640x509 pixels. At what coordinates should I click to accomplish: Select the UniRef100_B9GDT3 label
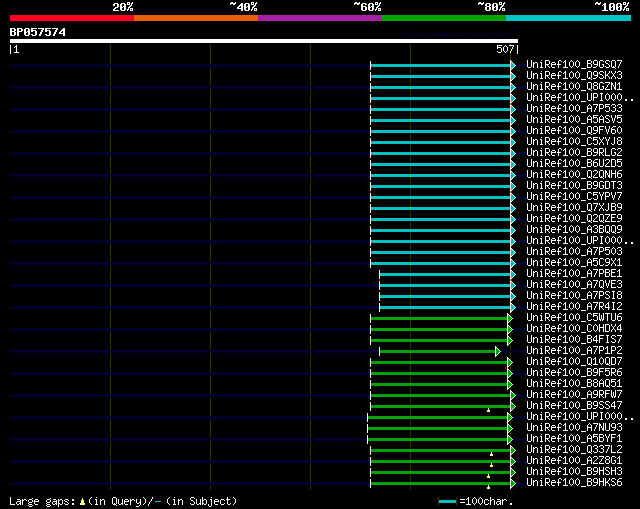point(574,186)
